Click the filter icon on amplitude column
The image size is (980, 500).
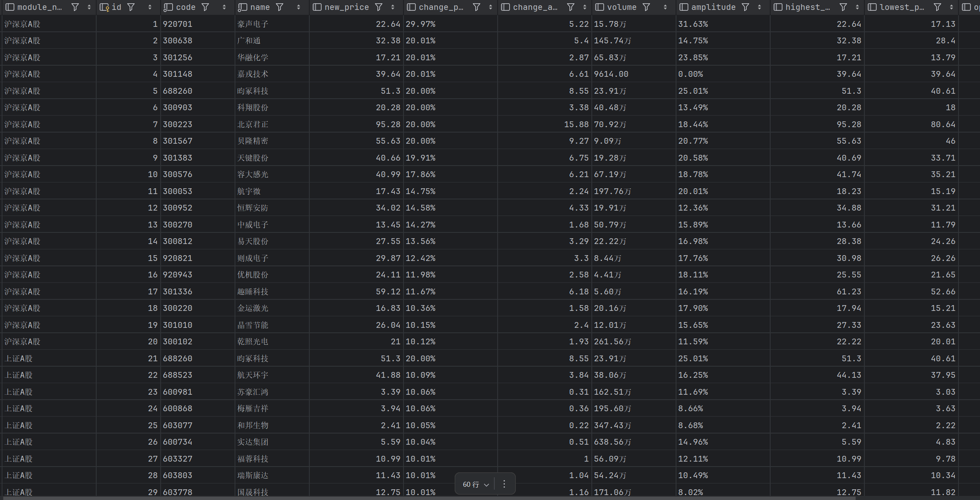coord(745,7)
